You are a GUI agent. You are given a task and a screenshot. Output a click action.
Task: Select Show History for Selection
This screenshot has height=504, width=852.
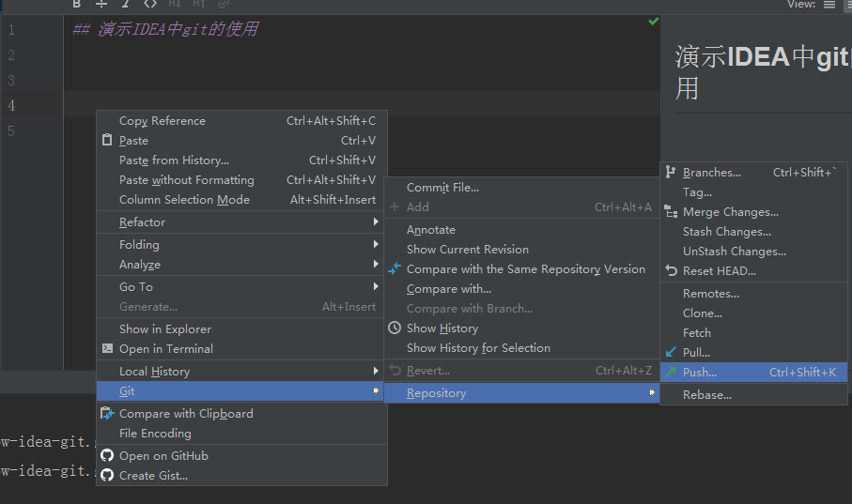tap(521, 347)
